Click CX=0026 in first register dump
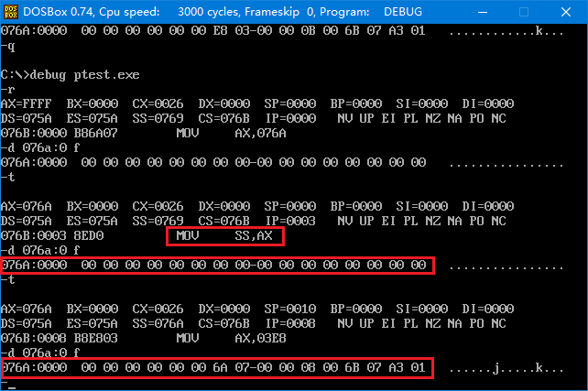The height and width of the screenshot is (391, 588). [x=158, y=103]
